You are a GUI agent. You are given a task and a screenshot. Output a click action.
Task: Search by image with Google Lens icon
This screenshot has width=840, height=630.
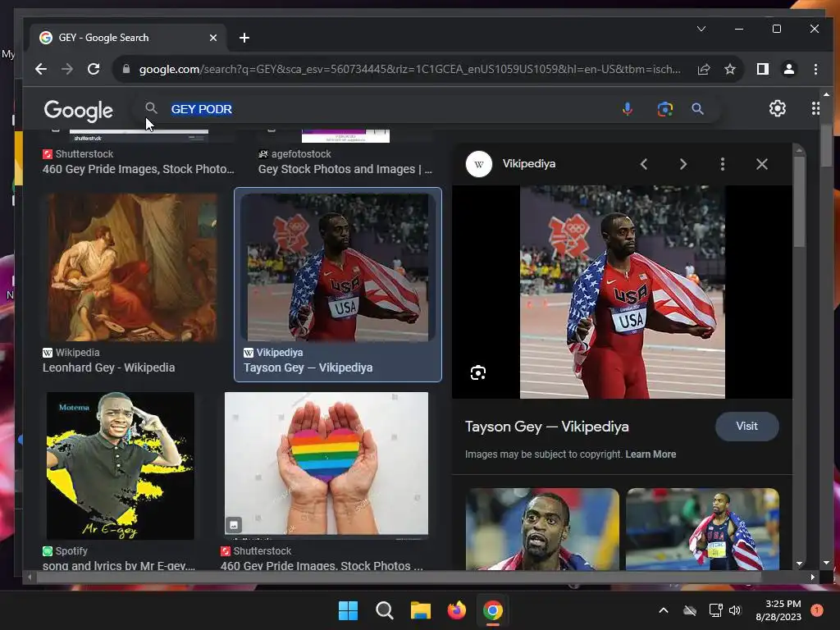(x=664, y=109)
